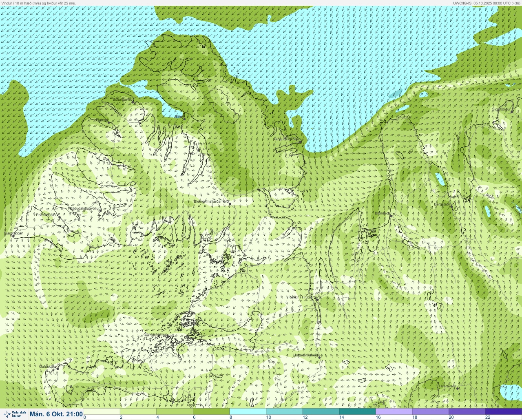Screen dimensions: 522x420
Task: Click the Reykir í Hrútafirði station label
Action: click(302, 297)
